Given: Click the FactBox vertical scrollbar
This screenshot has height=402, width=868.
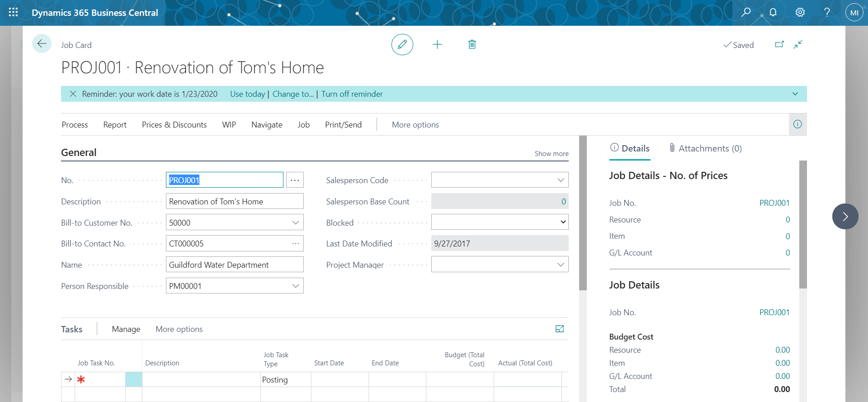Looking at the screenshot, I should (x=803, y=224).
